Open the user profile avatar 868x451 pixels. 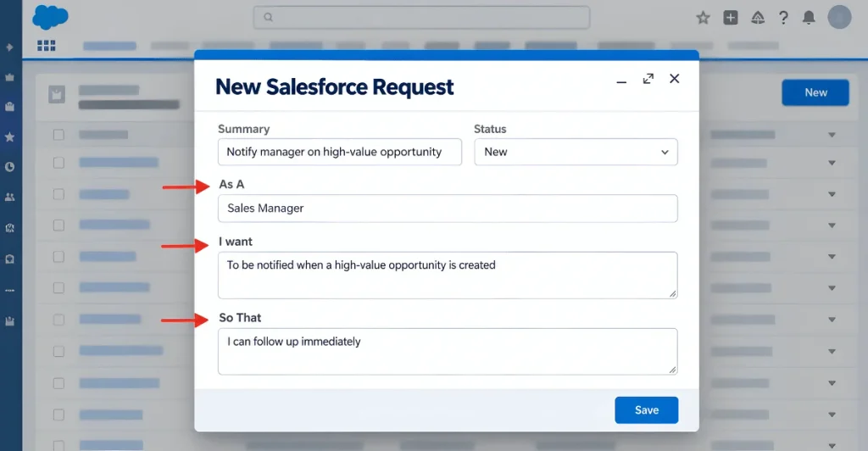pos(839,17)
